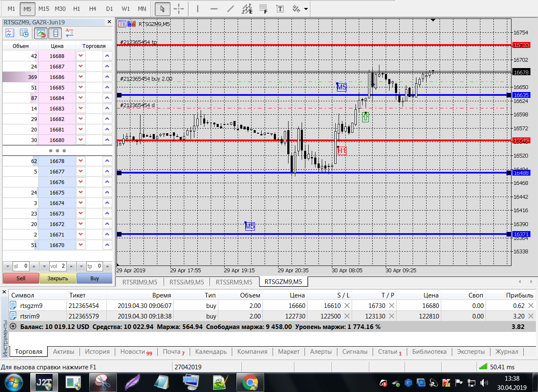
Task: Expand balance summary row plus icon
Action: (x=13, y=326)
